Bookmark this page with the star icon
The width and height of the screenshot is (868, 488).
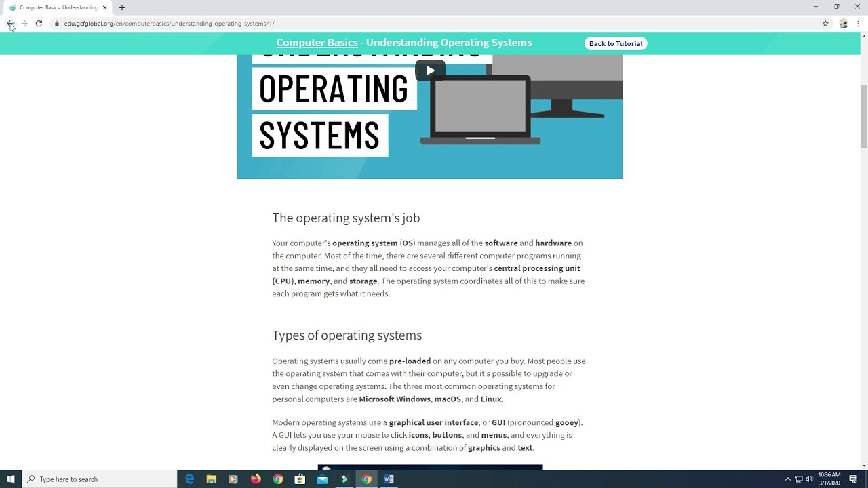[x=825, y=24]
